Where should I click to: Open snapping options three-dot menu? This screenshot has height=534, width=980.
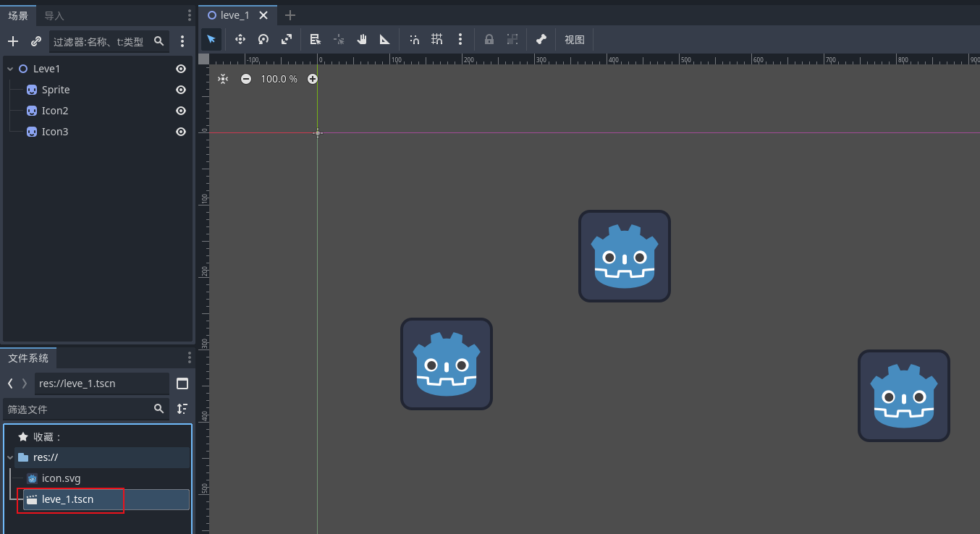[x=460, y=39]
